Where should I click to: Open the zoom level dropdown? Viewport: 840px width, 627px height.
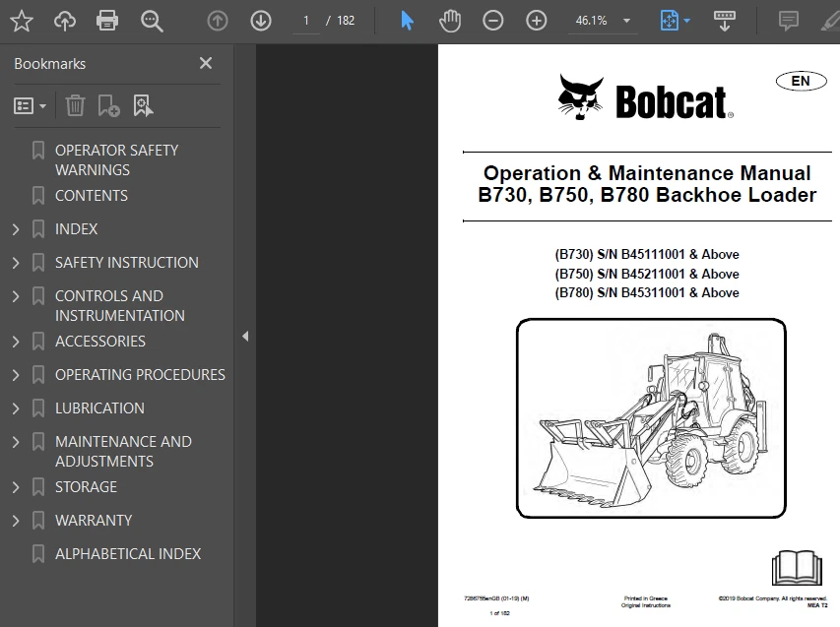625,20
